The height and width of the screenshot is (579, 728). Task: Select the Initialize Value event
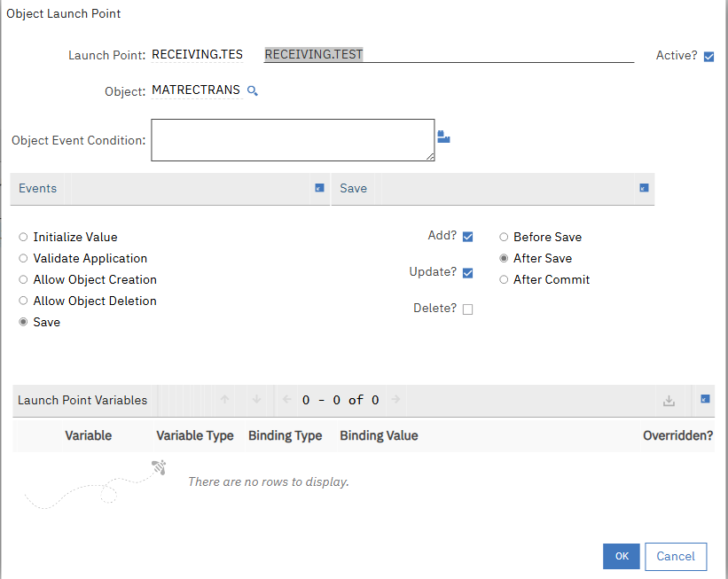point(24,238)
